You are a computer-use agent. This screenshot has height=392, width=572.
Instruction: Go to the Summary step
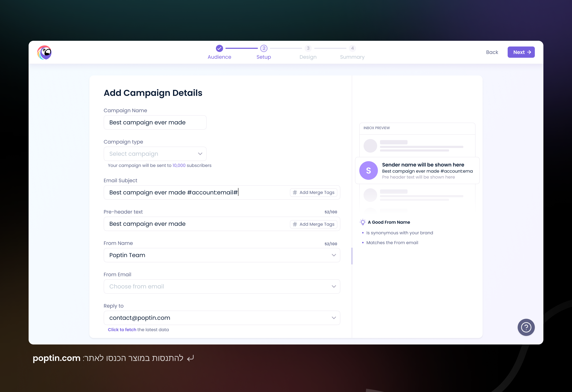(x=352, y=57)
